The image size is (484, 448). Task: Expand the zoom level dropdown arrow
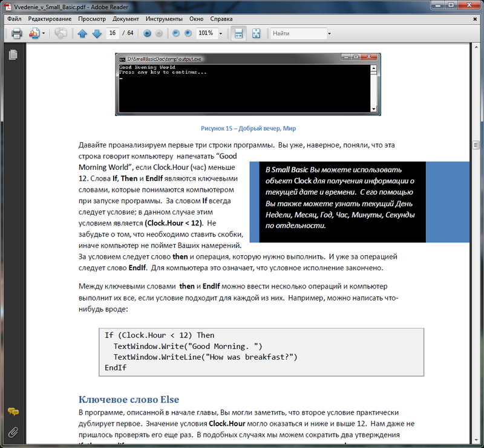coord(221,33)
